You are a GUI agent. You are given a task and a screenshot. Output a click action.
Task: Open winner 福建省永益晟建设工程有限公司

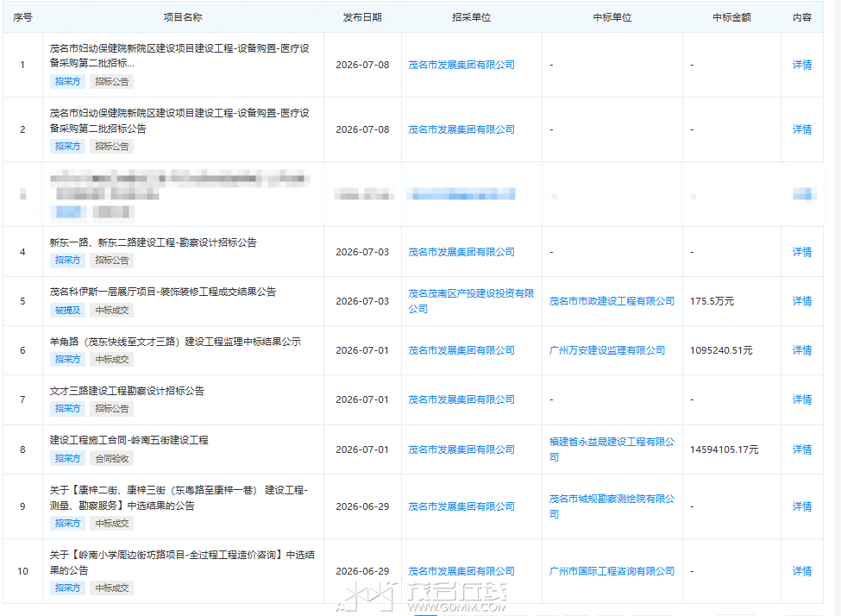coord(612,449)
